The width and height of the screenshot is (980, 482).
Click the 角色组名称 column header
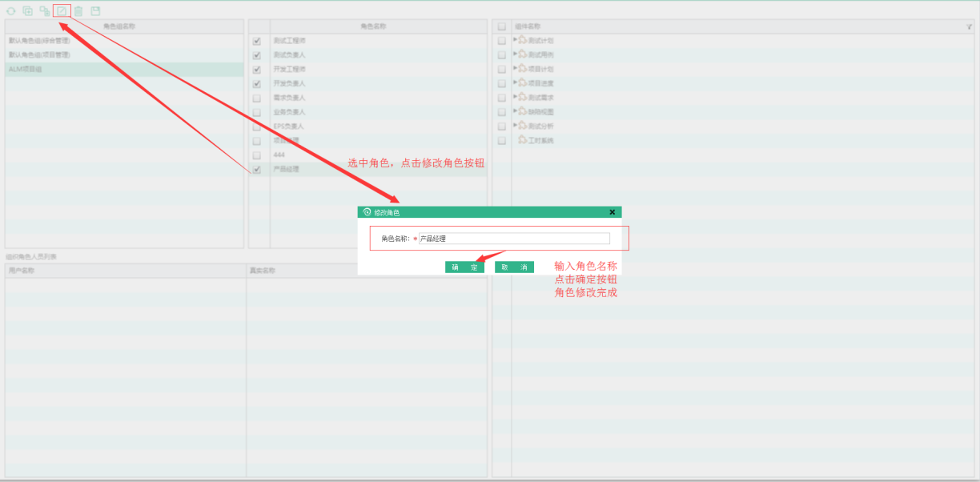[124, 26]
